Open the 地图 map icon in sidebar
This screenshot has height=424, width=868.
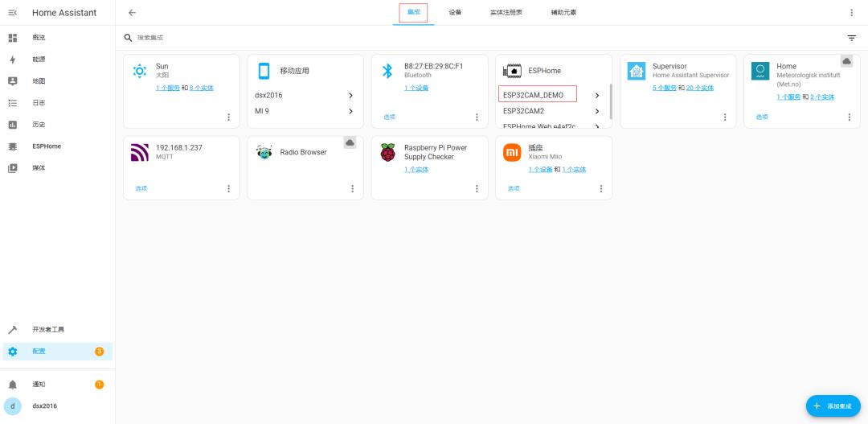tap(13, 81)
